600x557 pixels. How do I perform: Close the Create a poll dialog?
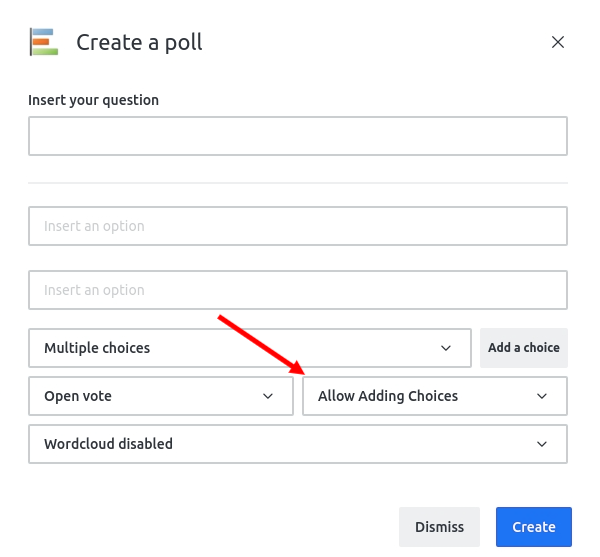pos(558,42)
